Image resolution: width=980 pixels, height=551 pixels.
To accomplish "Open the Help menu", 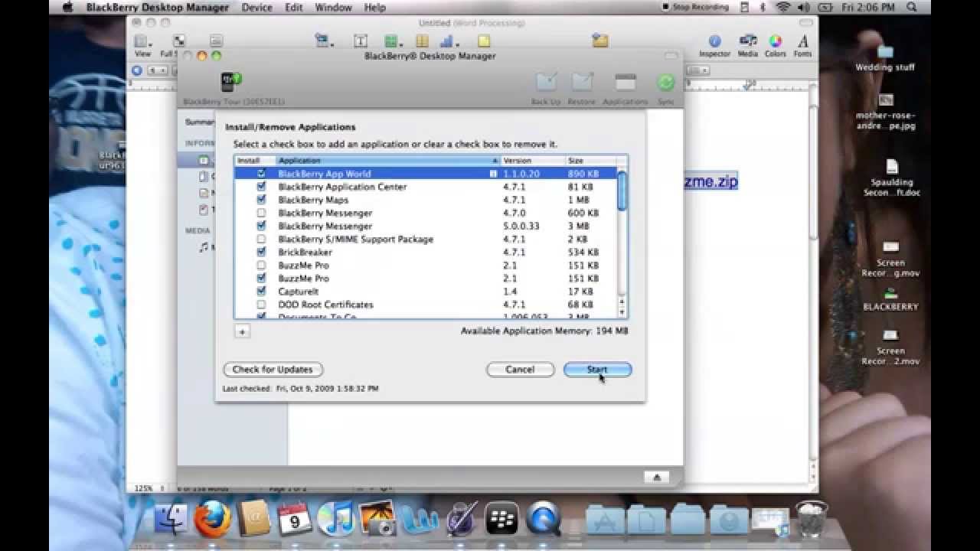I will (x=375, y=7).
